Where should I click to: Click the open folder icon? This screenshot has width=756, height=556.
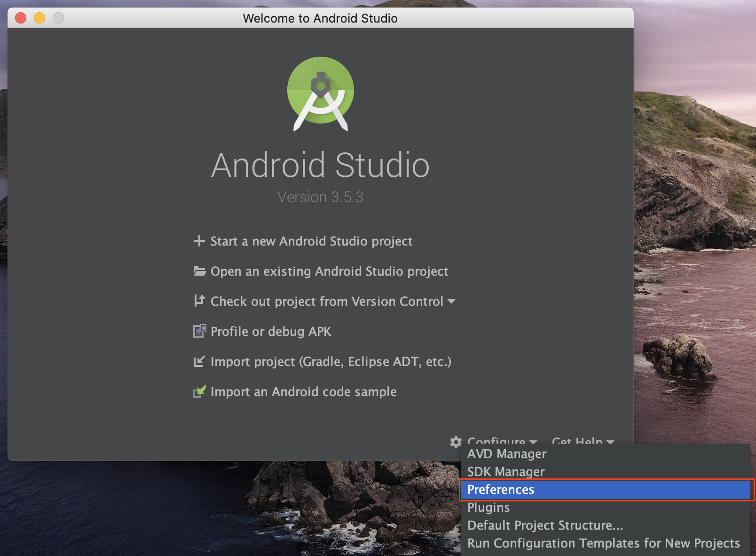coord(200,271)
